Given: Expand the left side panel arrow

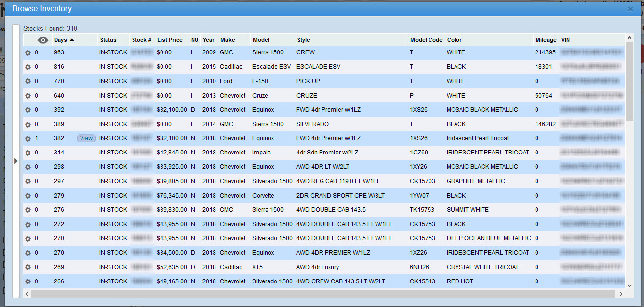Looking at the screenshot, I should tap(16, 161).
